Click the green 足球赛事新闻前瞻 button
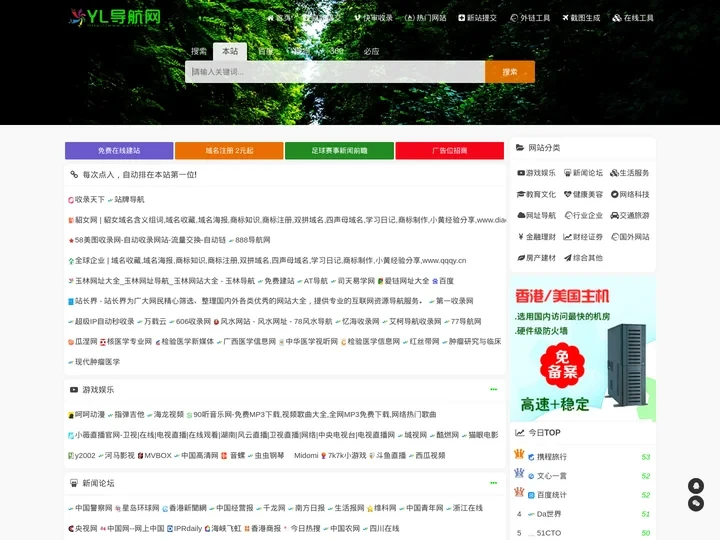This screenshot has height=540, width=720. coord(339,151)
